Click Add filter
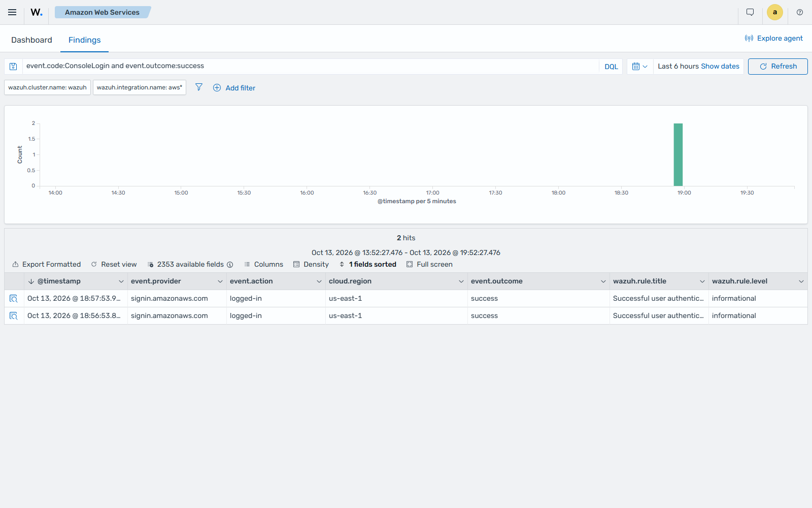The width and height of the screenshot is (812, 508). pyautogui.click(x=234, y=88)
